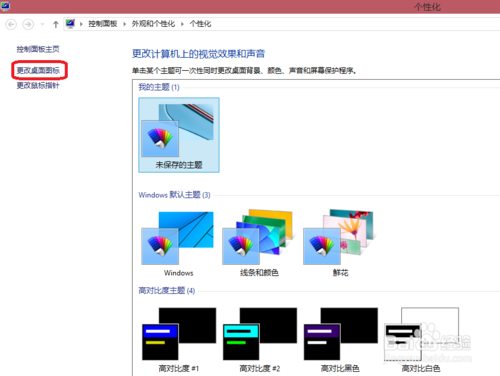Select the 未保存的主题 theme
The height and width of the screenshot is (376, 500).
coord(179,135)
